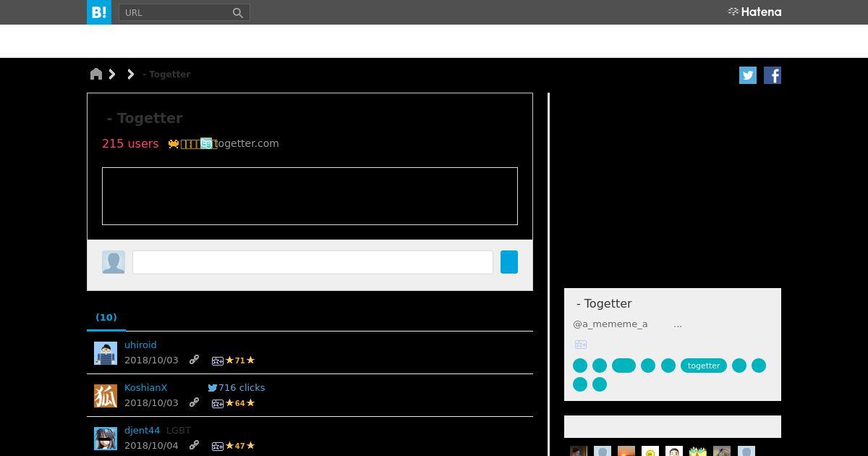Share on Facebook via header icon
The image size is (868, 456).
coord(773,75)
